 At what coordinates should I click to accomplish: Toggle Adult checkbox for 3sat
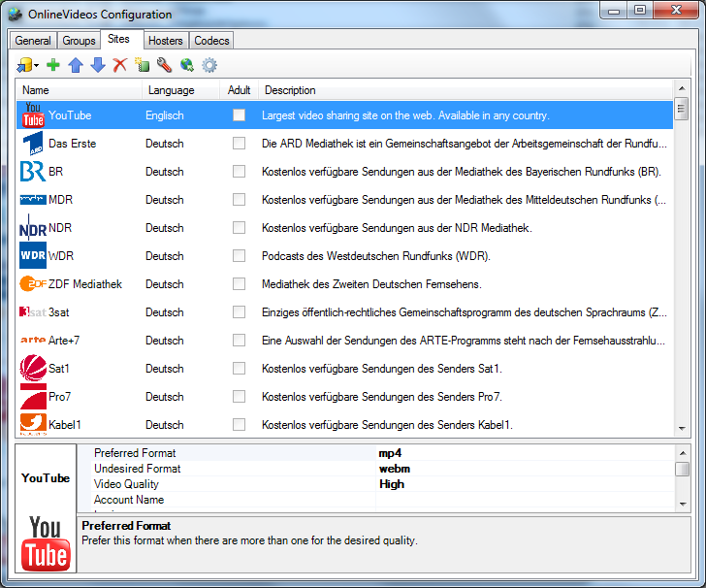tap(240, 312)
